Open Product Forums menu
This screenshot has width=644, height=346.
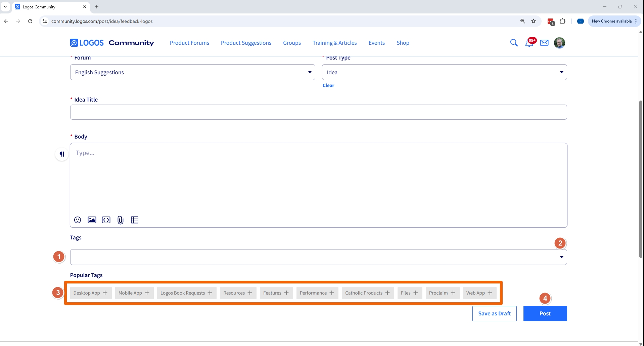pos(189,43)
